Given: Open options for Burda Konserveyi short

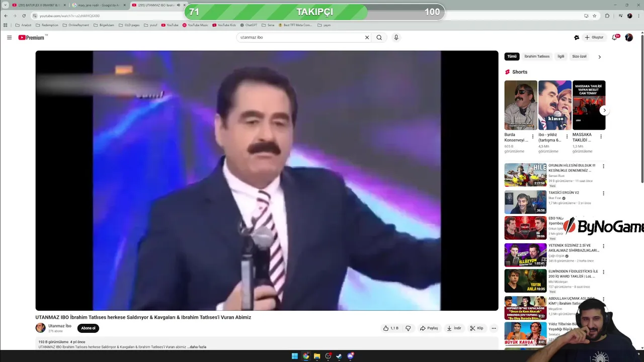Looking at the screenshot, I should (x=533, y=136).
